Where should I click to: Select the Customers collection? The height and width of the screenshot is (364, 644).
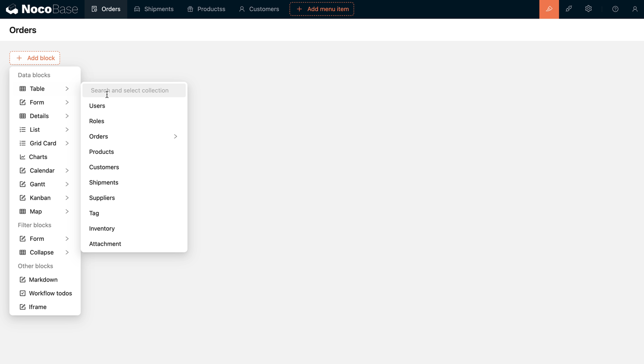134,167
